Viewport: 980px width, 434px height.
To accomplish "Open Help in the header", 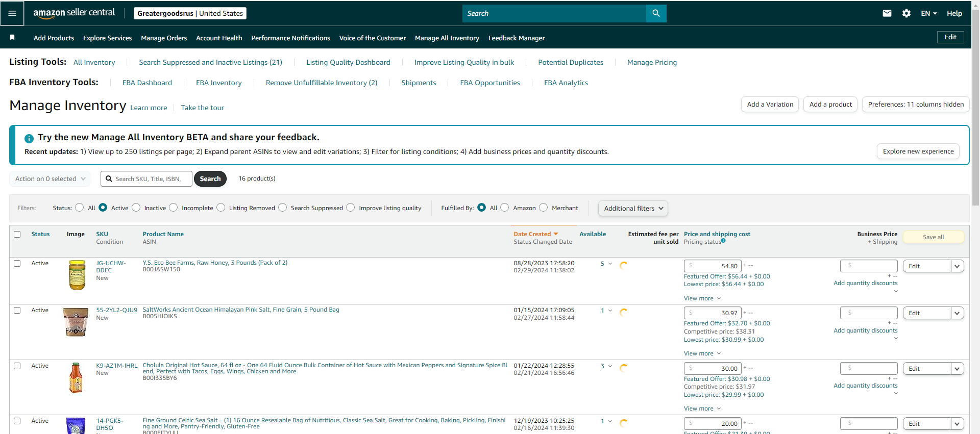I will pos(954,13).
